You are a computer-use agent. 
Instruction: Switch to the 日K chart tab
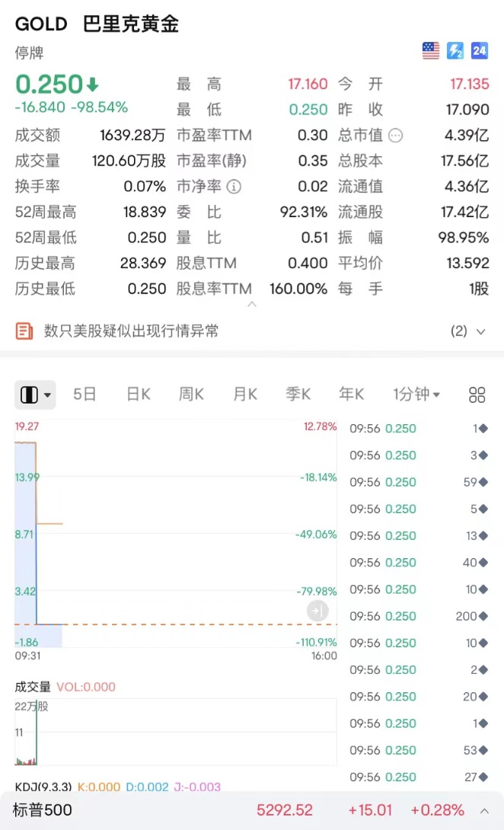pyautogui.click(x=138, y=394)
